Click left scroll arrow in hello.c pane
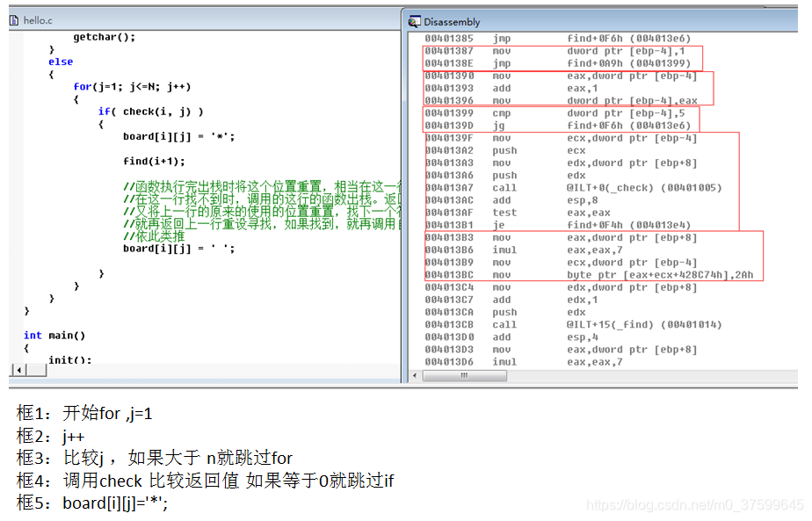The height and width of the screenshot is (521, 812). coord(18,370)
